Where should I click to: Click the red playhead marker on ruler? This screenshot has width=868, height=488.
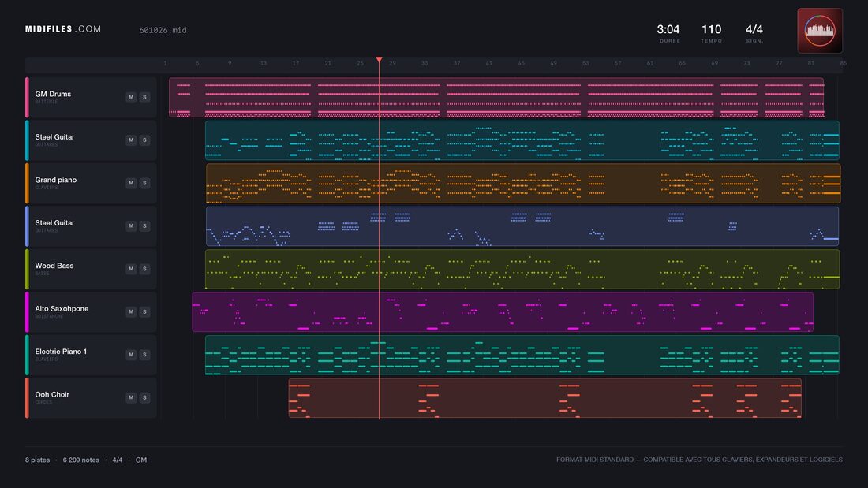click(x=380, y=60)
